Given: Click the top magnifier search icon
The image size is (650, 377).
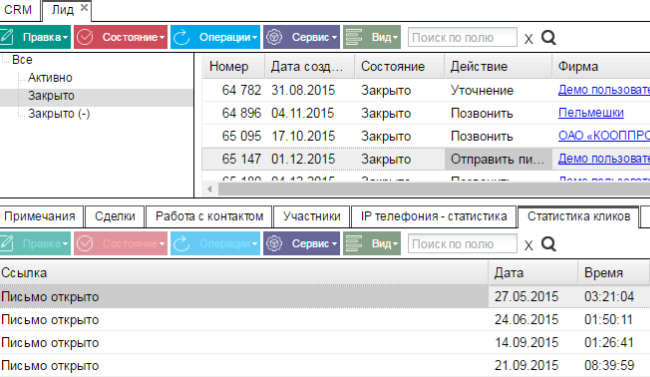Looking at the screenshot, I should pos(548,38).
